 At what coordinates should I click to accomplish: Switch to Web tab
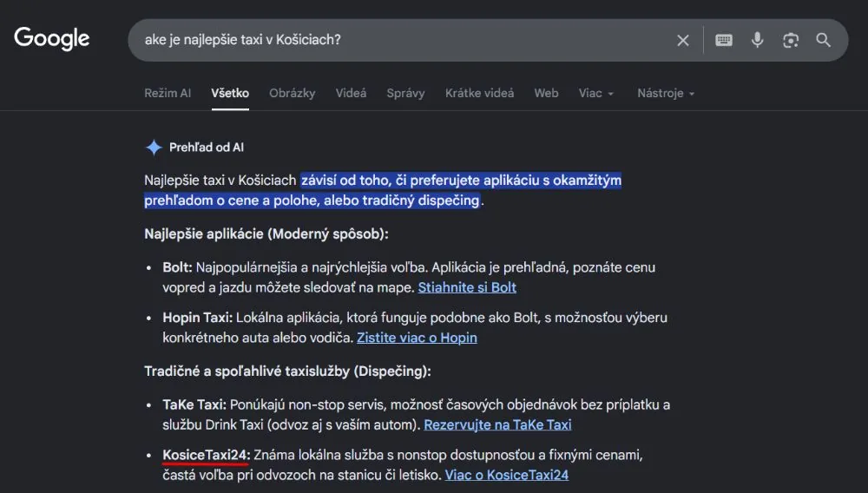click(x=546, y=93)
